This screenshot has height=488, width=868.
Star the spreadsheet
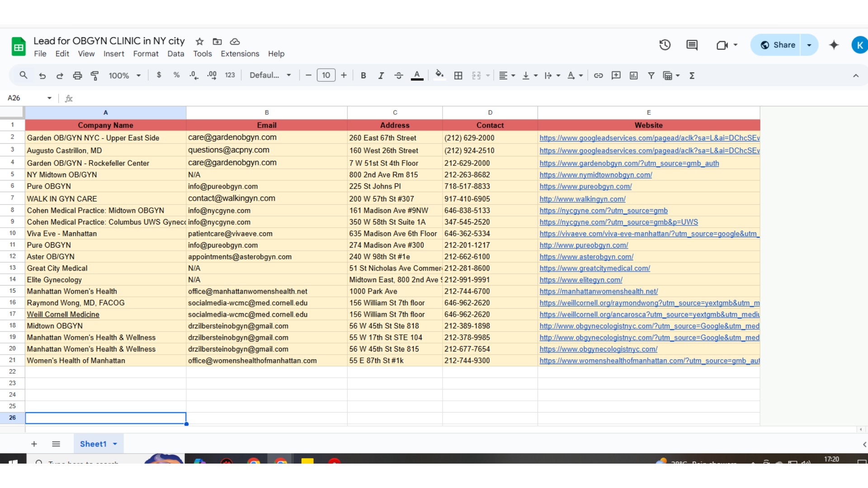[199, 42]
